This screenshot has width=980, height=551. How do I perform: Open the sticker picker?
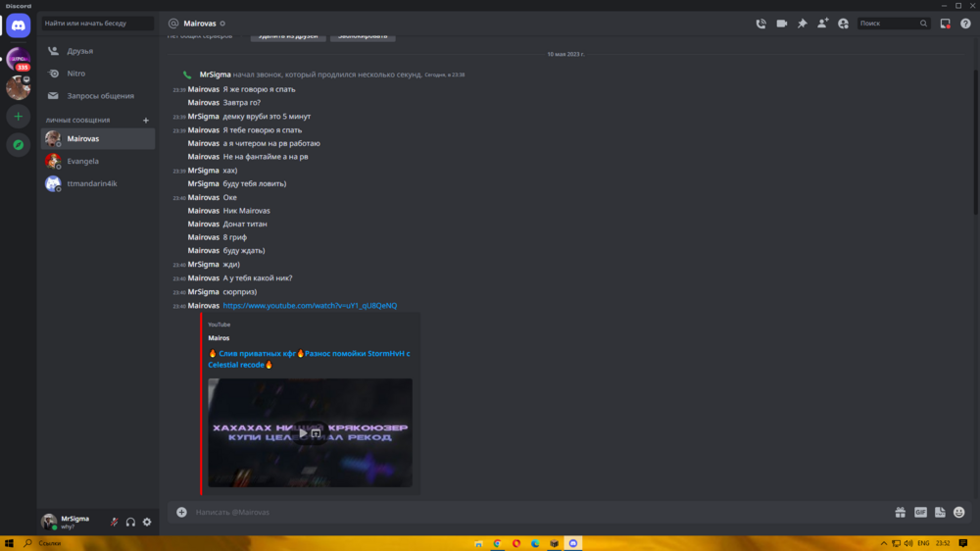tap(940, 512)
